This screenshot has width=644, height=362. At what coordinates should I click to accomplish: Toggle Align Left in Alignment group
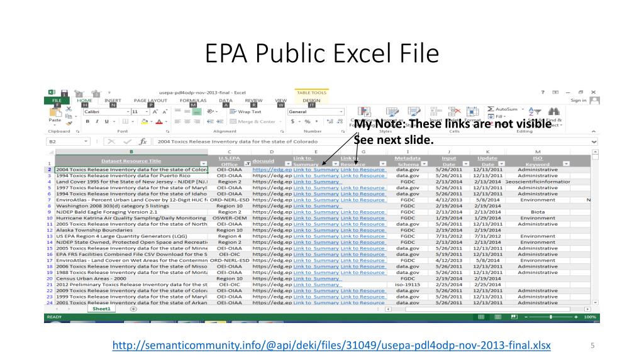[x=177, y=121]
